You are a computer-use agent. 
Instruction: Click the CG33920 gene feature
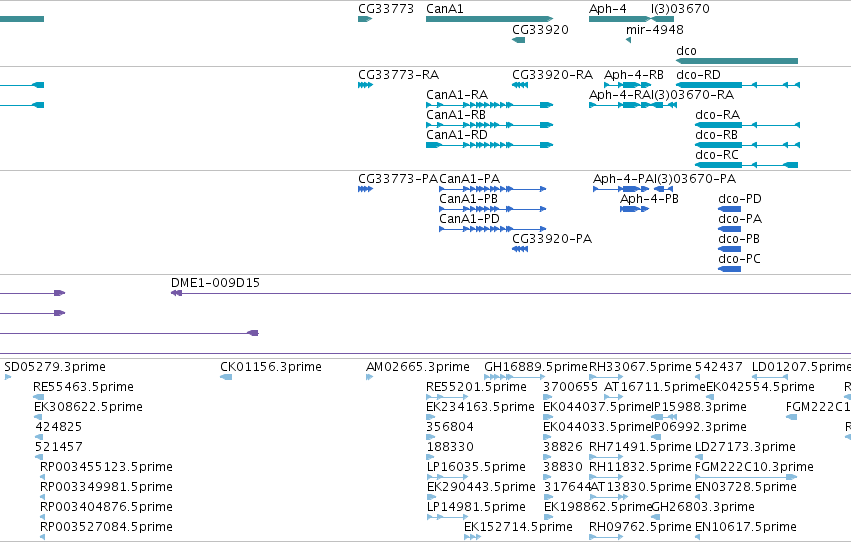click(518, 40)
